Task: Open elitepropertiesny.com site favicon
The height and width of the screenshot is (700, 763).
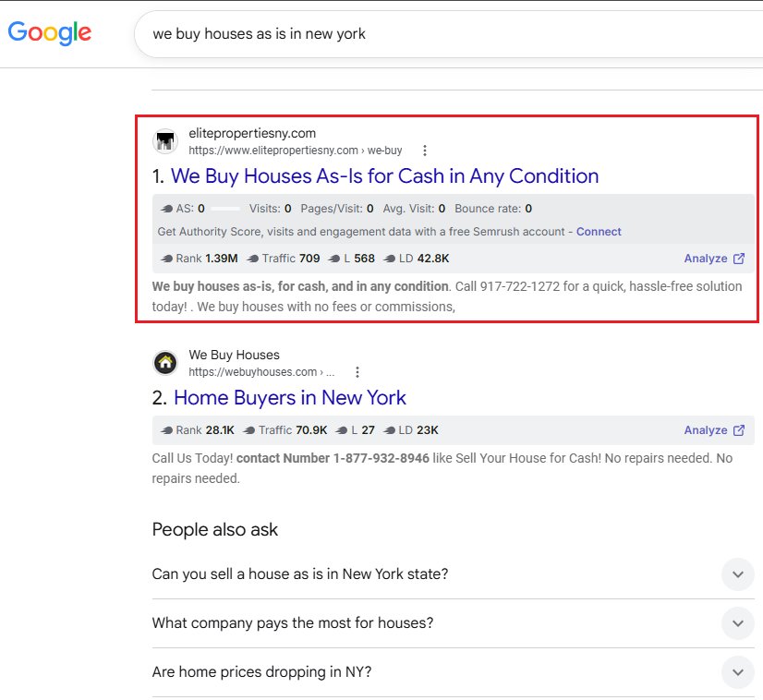Action: [x=165, y=141]
